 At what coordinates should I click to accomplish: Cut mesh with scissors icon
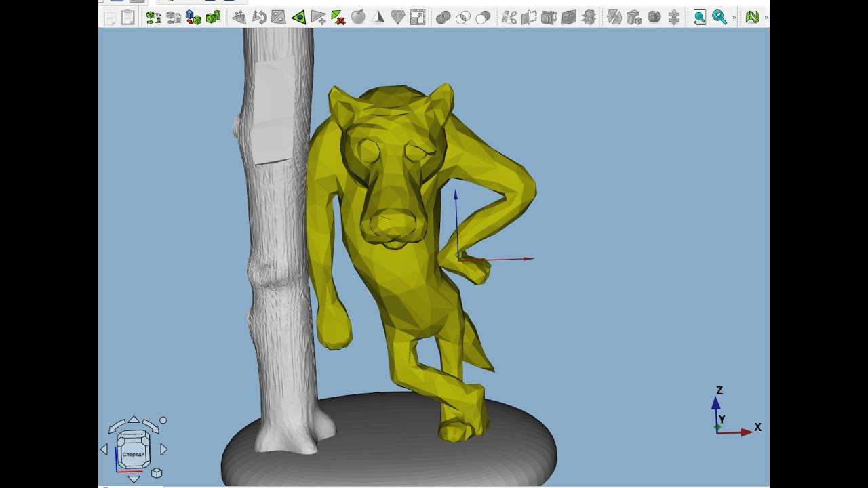point(509,18)
